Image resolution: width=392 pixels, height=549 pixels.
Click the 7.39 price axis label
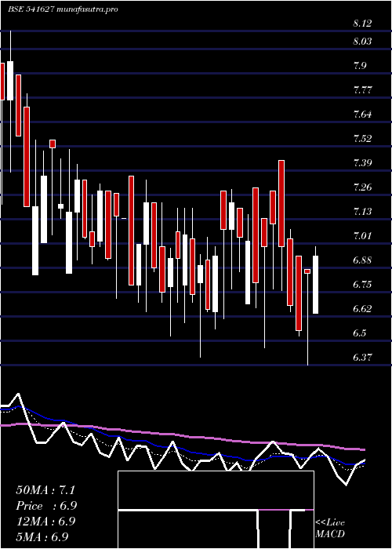(362, 162)
